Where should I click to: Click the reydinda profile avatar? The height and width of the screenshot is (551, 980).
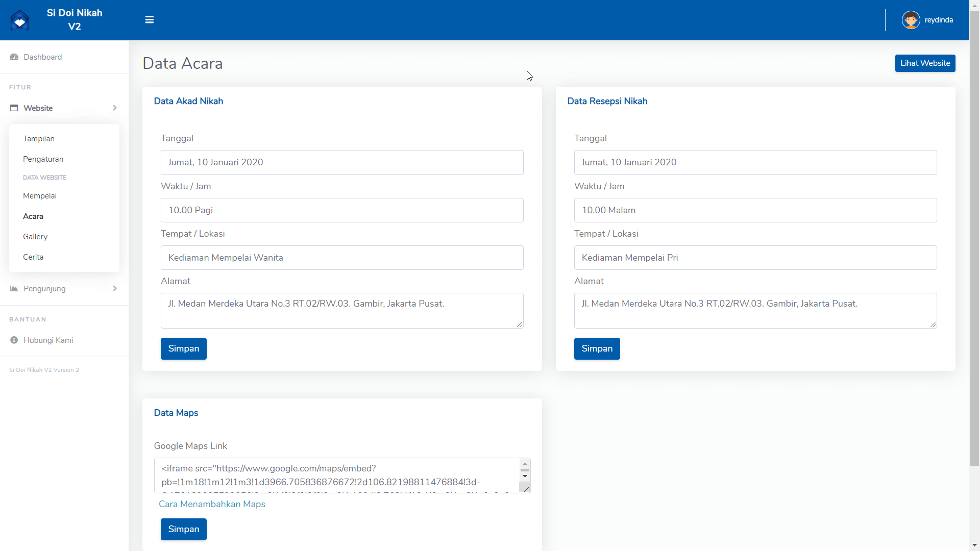pyautogui.click(x=912, y=20)
